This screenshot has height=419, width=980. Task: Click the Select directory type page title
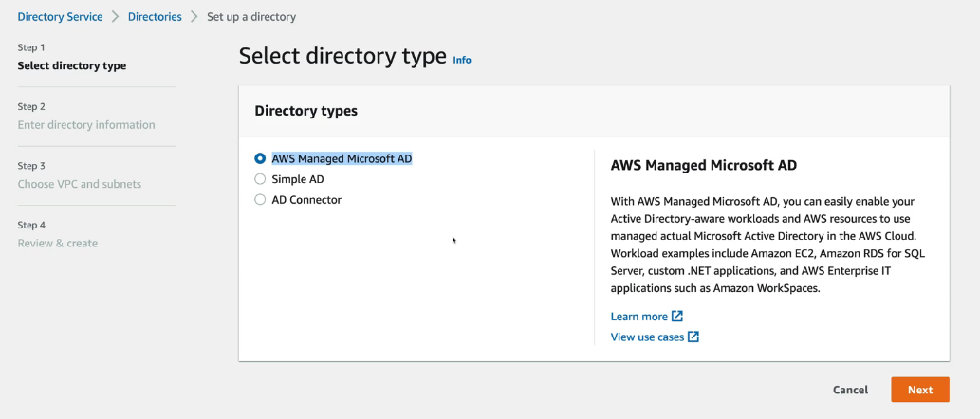coord(342,56)
